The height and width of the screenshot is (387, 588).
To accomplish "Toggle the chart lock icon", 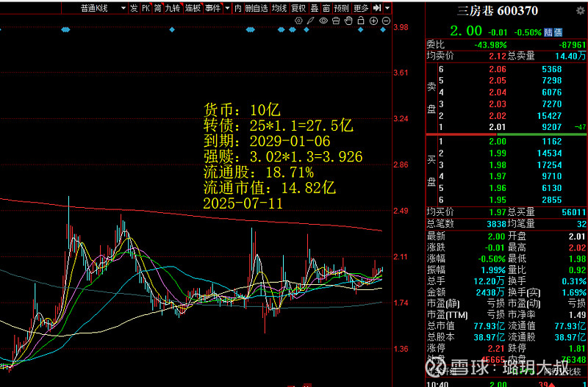I will coord(361,21).
